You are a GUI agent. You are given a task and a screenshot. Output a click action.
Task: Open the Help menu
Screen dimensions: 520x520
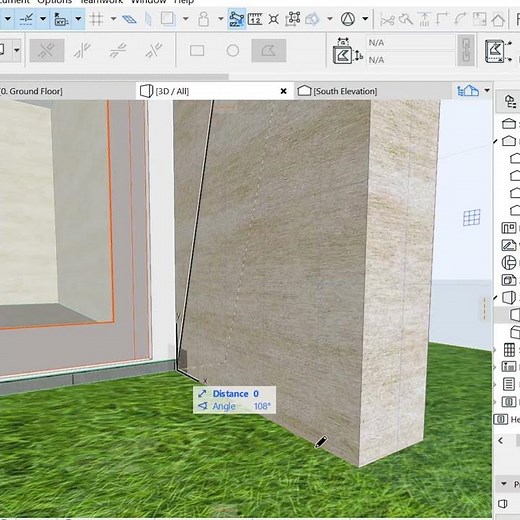[x=184, y=2]
